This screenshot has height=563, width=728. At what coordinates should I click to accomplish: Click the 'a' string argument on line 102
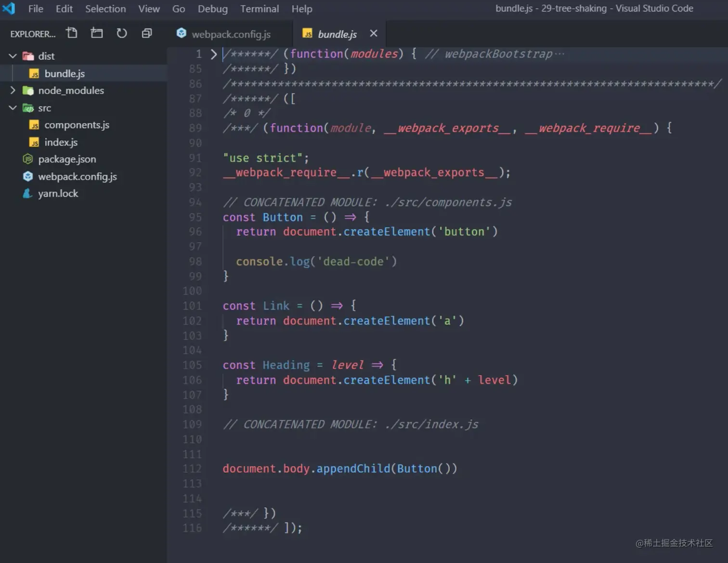447,321
